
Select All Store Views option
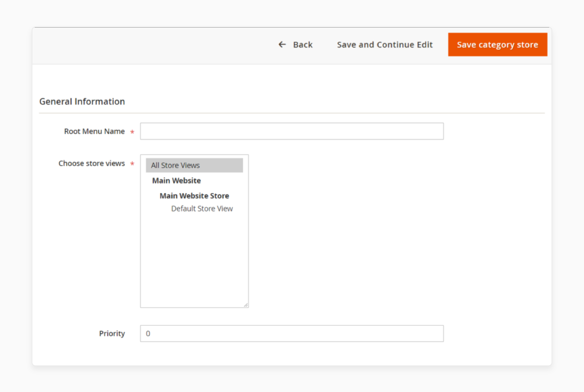point(194,165)
